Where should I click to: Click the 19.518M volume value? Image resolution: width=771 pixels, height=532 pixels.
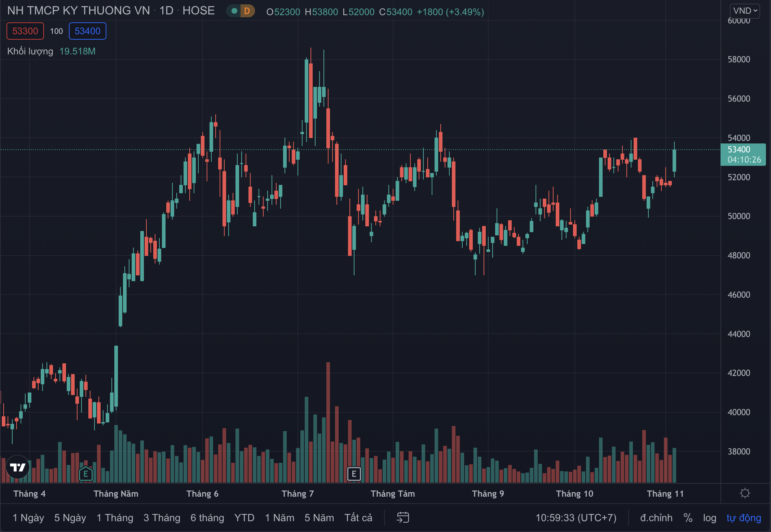point(78,51)
